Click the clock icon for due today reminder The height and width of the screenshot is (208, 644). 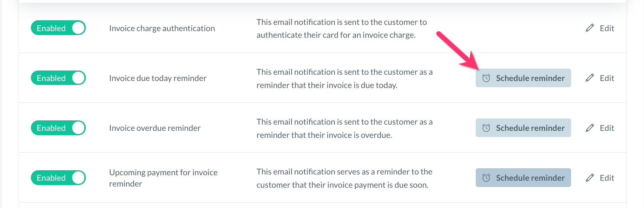[486, 78]
